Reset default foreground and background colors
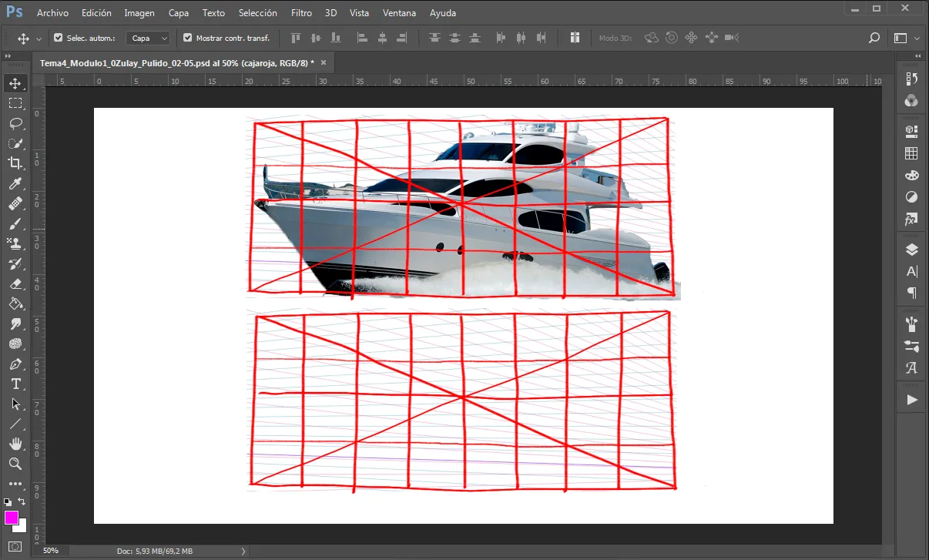929x560 pixels. point(8,501)
